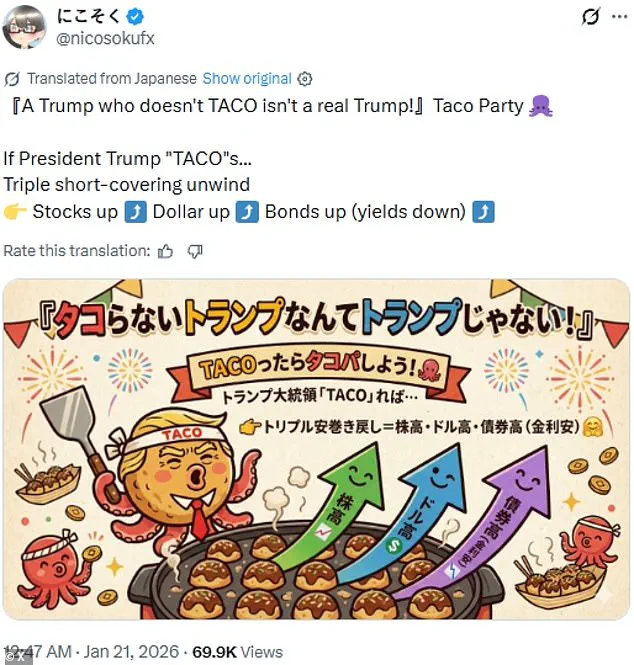
Task: Click 'Show original' link
Action: click(x=247, y=78)
